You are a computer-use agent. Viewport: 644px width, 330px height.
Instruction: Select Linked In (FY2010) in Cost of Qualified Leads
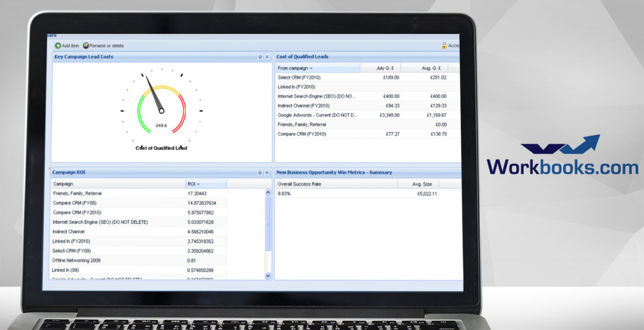coord(367,87)
